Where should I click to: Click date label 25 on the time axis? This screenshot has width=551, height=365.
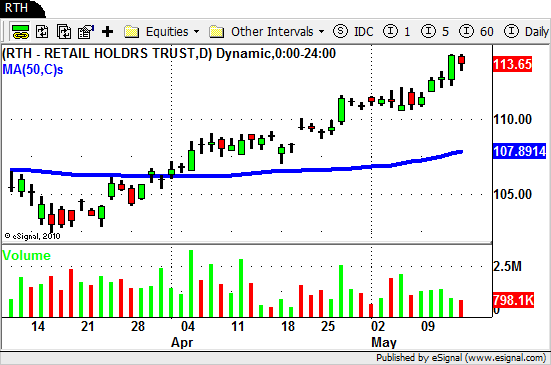[328, 326]
